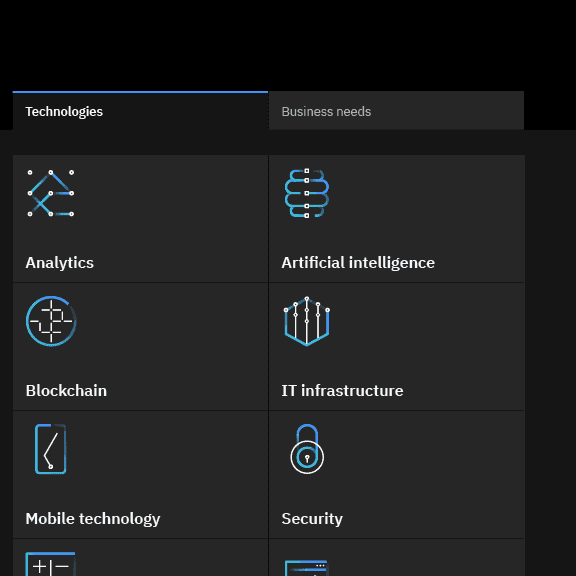Screen dimensions: 576x576
Task: Click the Artificial intelligence brain icon
Action: click(x=307, y=193)
